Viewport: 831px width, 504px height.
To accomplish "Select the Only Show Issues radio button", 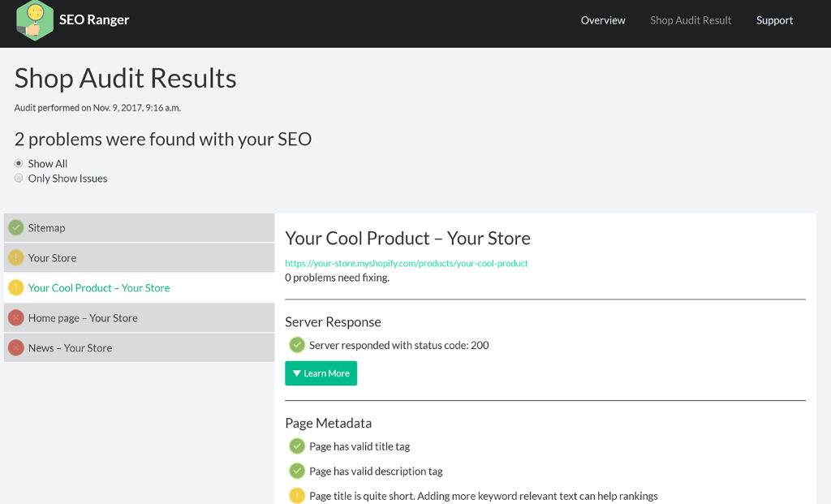I will pos(19,179).
